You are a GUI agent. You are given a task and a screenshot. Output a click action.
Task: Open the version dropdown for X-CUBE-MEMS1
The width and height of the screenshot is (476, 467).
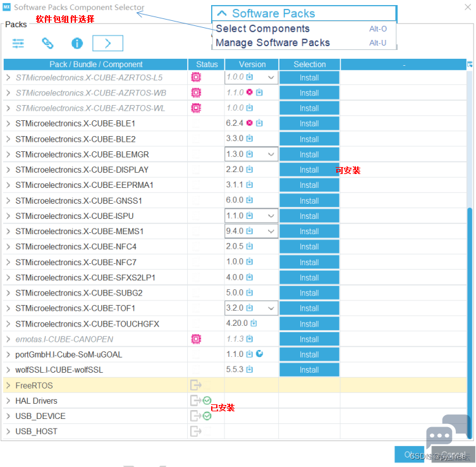coord(271,231)
